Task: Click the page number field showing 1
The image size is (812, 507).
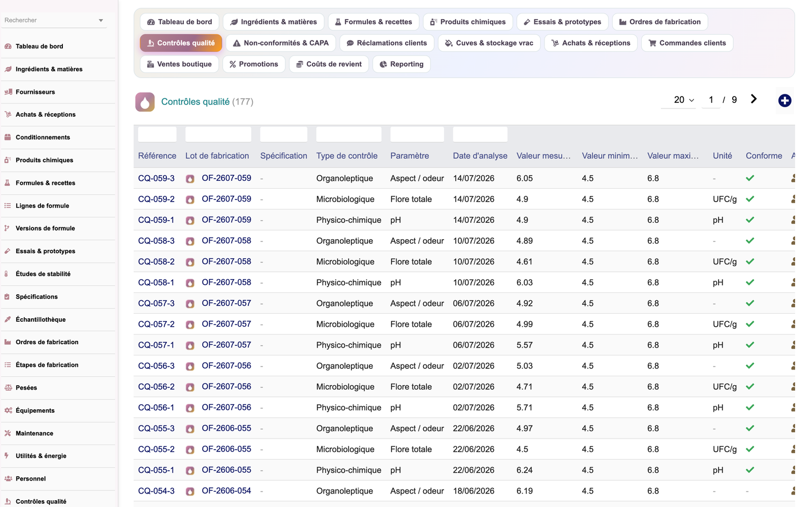Action: [711, 100]
